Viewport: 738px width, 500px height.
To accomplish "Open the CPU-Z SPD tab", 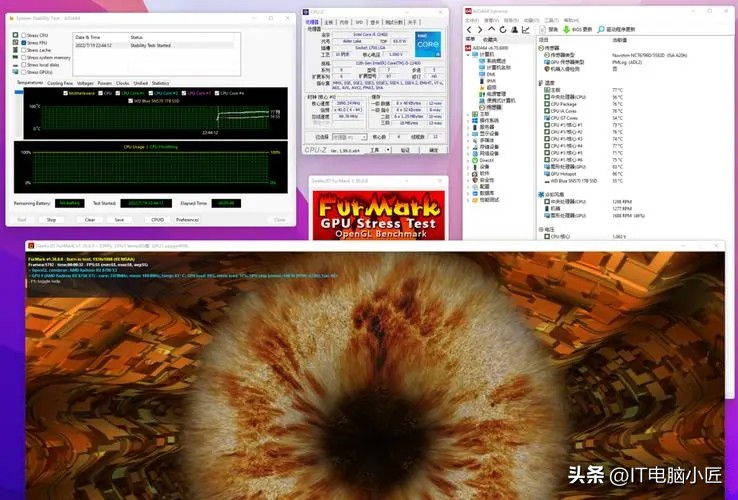I will click(x=359, y=22).
